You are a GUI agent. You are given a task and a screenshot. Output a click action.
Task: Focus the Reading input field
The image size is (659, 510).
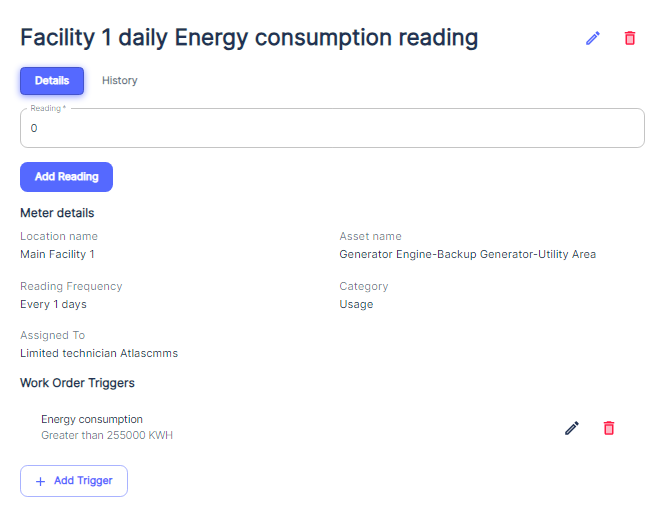pyautogui.click(x=332, y=129)
